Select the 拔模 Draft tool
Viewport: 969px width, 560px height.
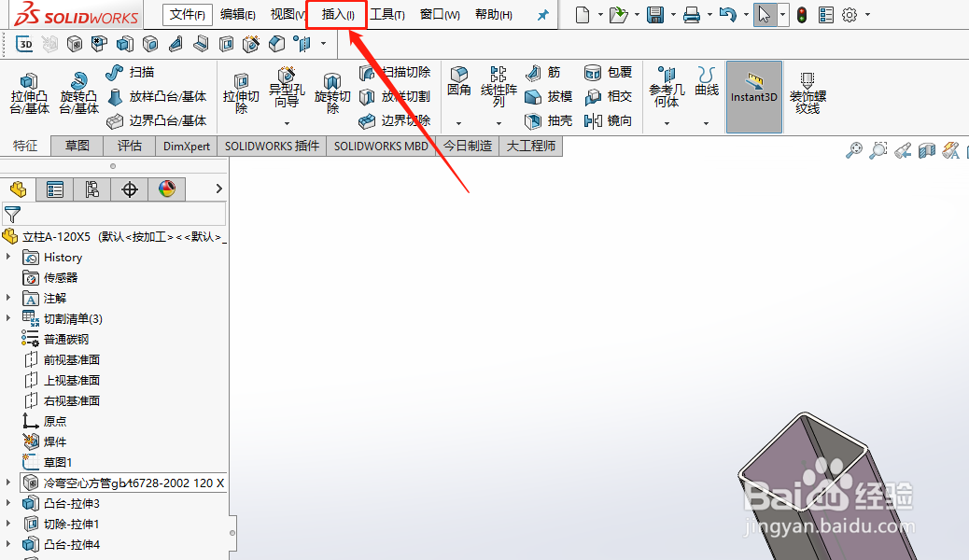coord(548,96)
